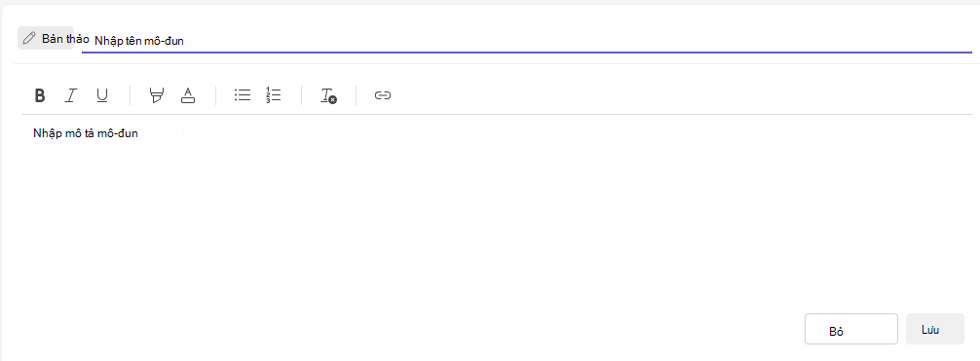This screenshot has width=980, height=361.
Task: Click the Nhập mô tả mô-đun placeholder
Action: click(x=86, y=133)
